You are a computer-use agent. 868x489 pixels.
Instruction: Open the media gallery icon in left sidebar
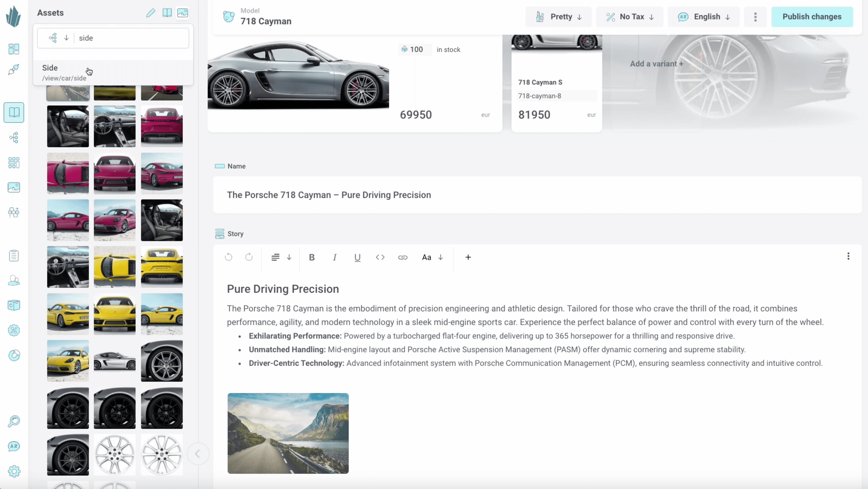click(14, 187)
